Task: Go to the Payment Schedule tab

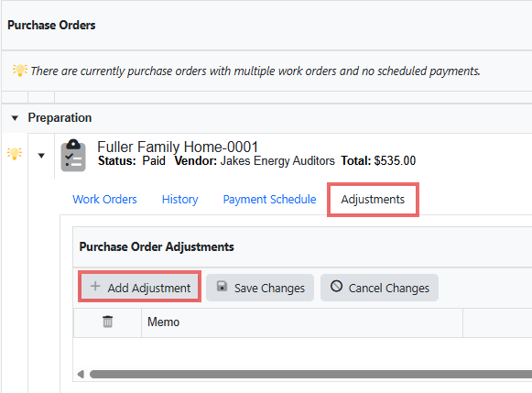Action: click(269, 199)
